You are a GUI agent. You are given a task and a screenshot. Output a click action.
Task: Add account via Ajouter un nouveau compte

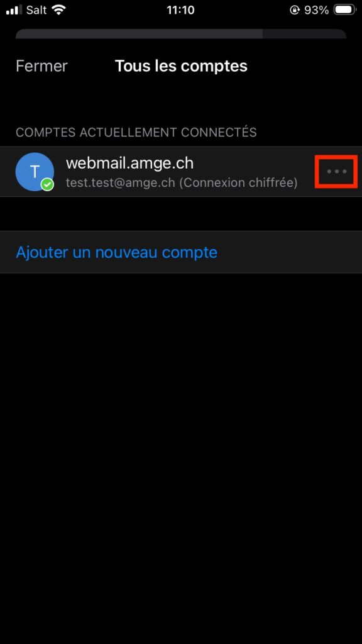click(x=116, y=252)
